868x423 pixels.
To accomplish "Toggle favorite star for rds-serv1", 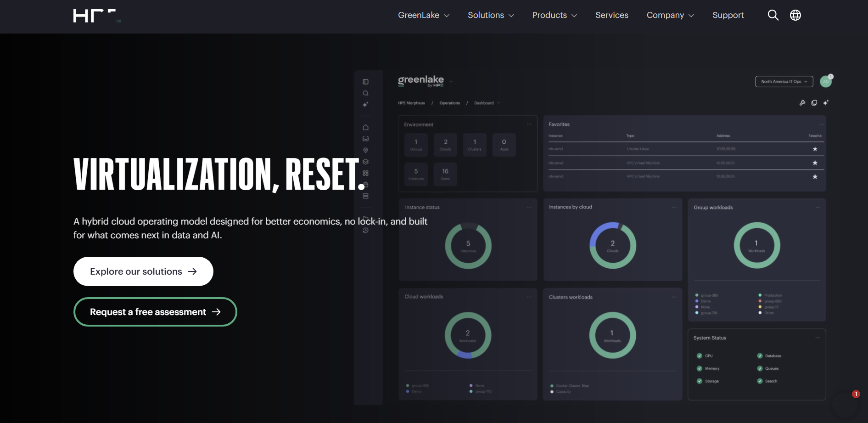I will 815,149.
